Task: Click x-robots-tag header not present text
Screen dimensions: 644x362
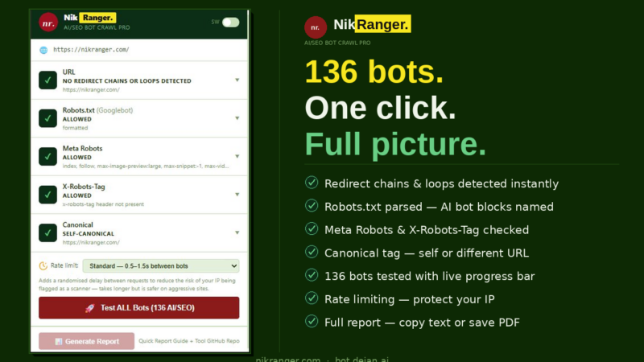Action: coord(103,204)
